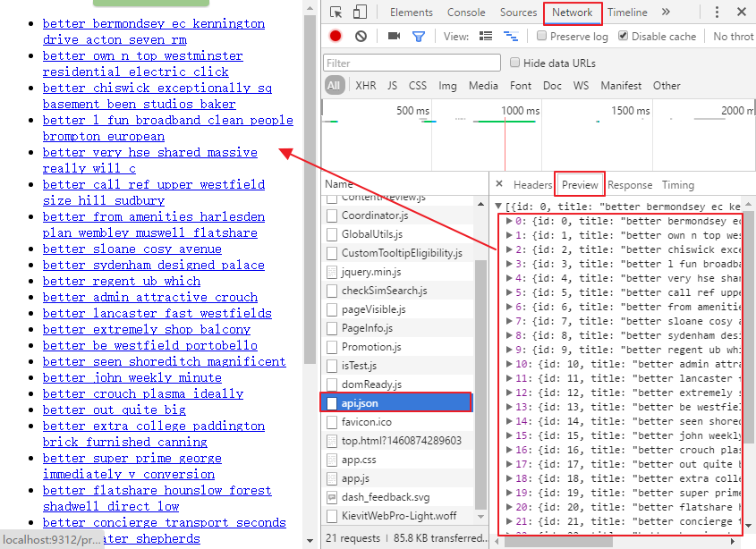The image size is (756, 549).
Task: Collapse the root JSON array in Preview
Action: tap(498, 207)
